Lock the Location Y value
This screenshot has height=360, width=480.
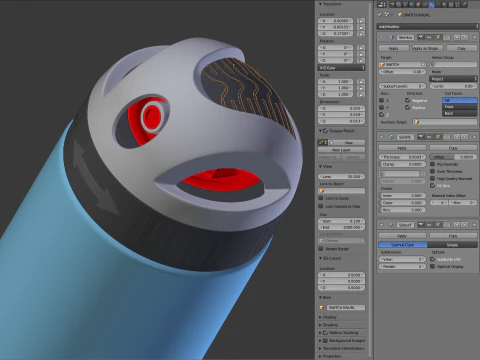tap(361, 27)
